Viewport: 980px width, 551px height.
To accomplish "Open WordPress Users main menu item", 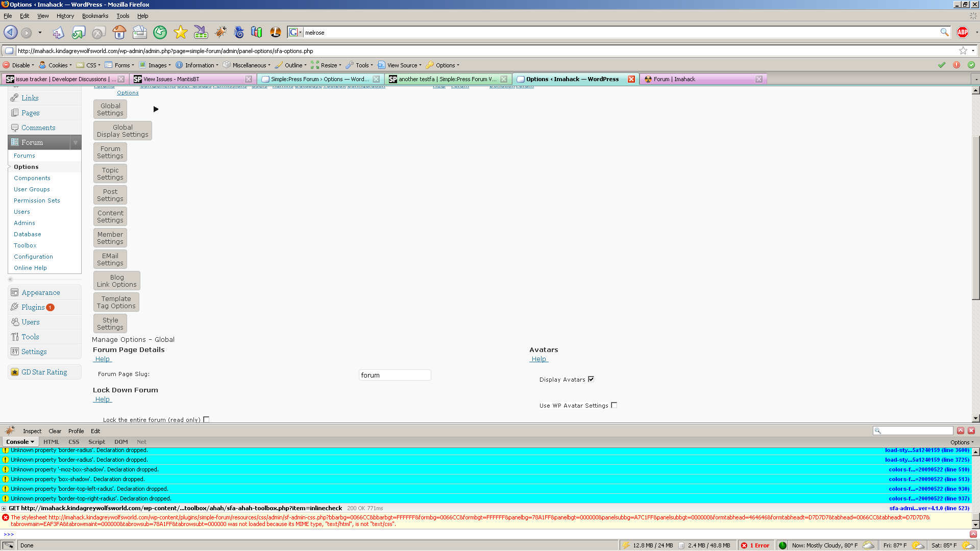I will 30,322.
